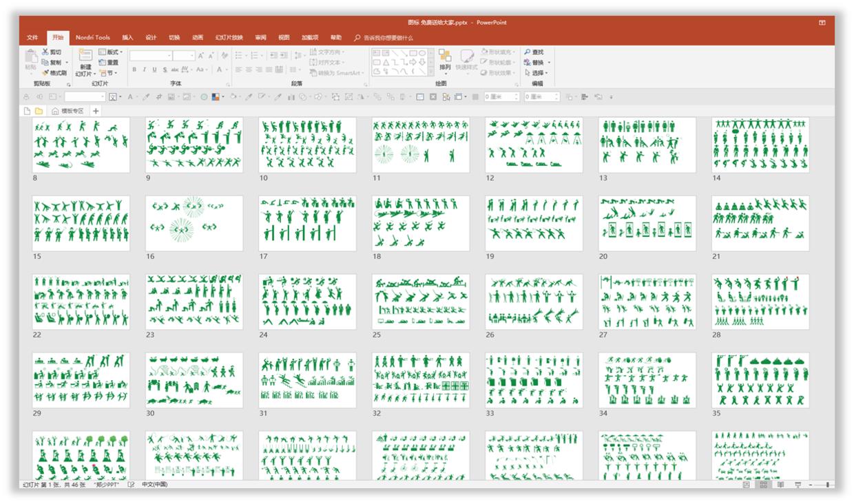Toggle text Shadow (S) formatting
This screenshot has width=854, height=504.
click(164, 70)
